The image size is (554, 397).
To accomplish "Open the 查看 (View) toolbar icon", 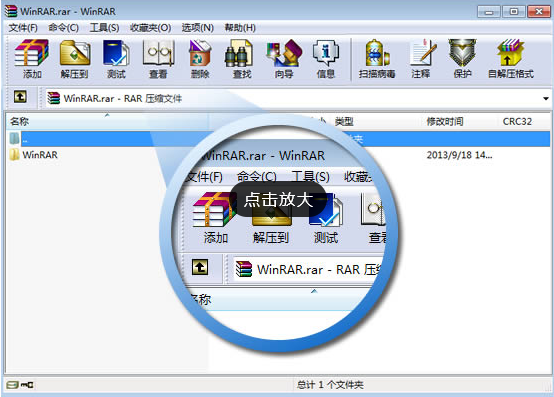I will click(x=158, y=59).
